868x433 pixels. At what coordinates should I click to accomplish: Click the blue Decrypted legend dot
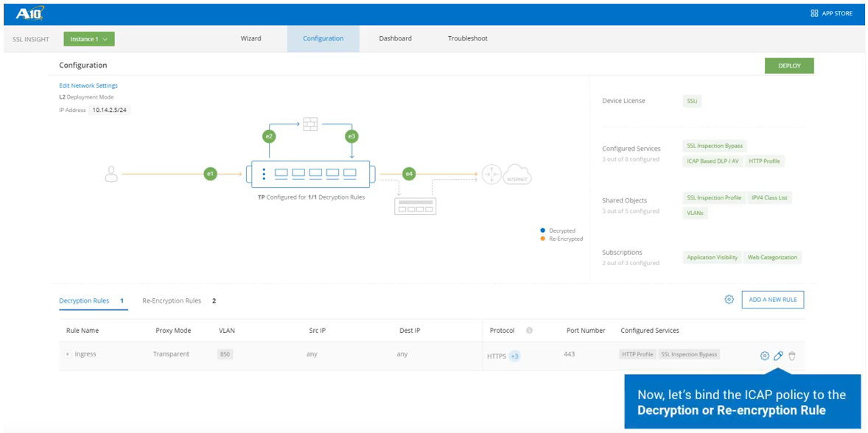point(542,230)
